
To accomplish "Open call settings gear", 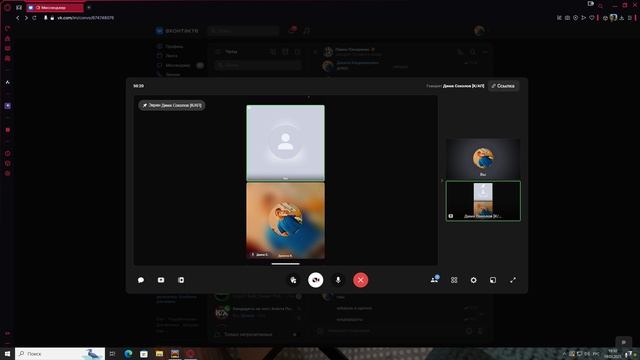I will pos(473,280).
